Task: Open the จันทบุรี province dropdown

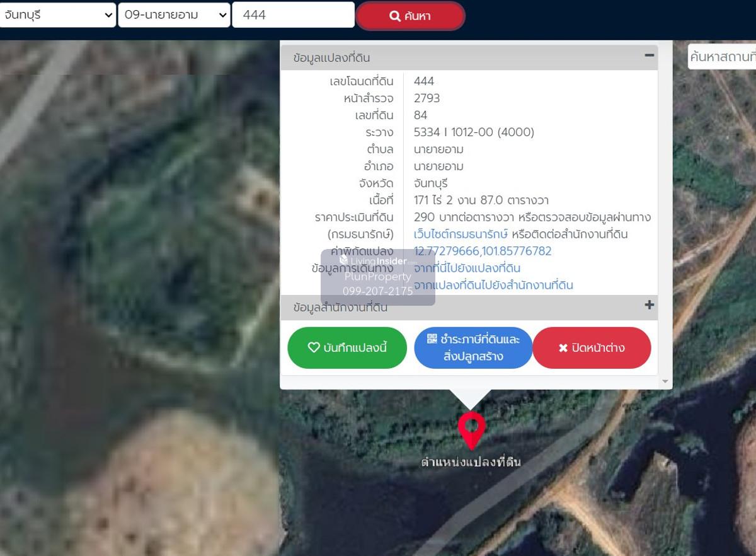Action: [58, 15]
